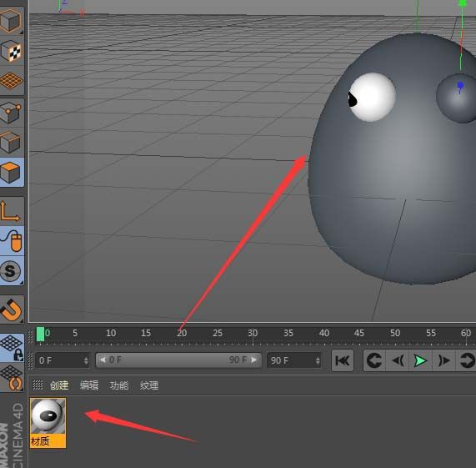Image resolution: width=476 pixels, height=468 pixels.
Task: Toggle the Snap magnet tool
Action: (11, 309)
